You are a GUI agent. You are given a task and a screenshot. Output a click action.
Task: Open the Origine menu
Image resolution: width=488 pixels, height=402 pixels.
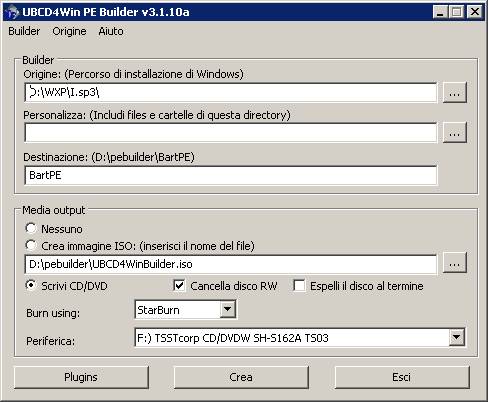click(x=69, y=31)
